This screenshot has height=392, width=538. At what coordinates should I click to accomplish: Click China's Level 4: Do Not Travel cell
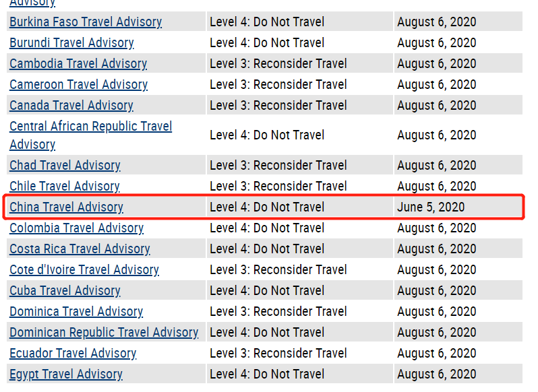coord(267,207)
